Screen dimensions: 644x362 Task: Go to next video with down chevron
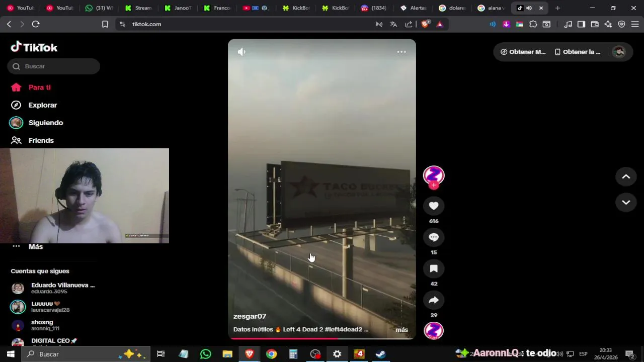[x=626, y=202]
